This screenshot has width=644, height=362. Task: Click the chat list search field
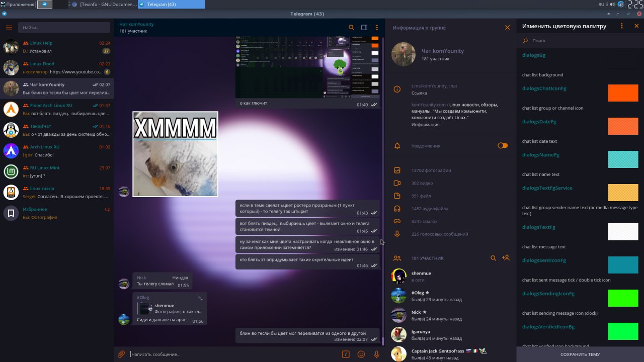click(64, 28)
